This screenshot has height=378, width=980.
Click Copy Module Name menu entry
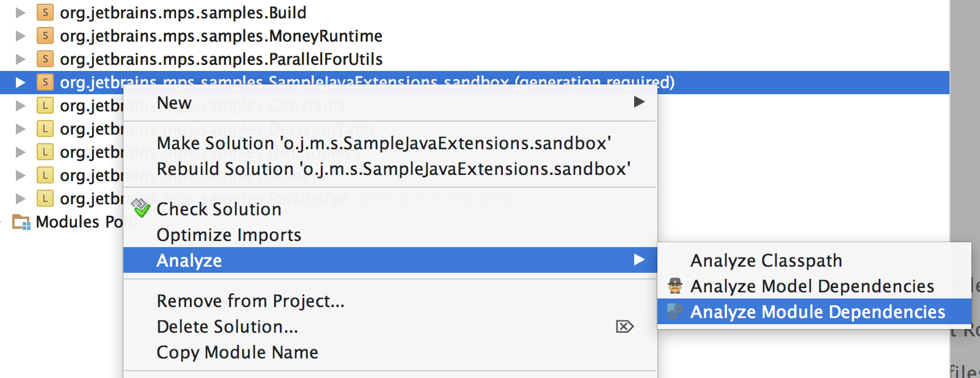click(237, 352)
